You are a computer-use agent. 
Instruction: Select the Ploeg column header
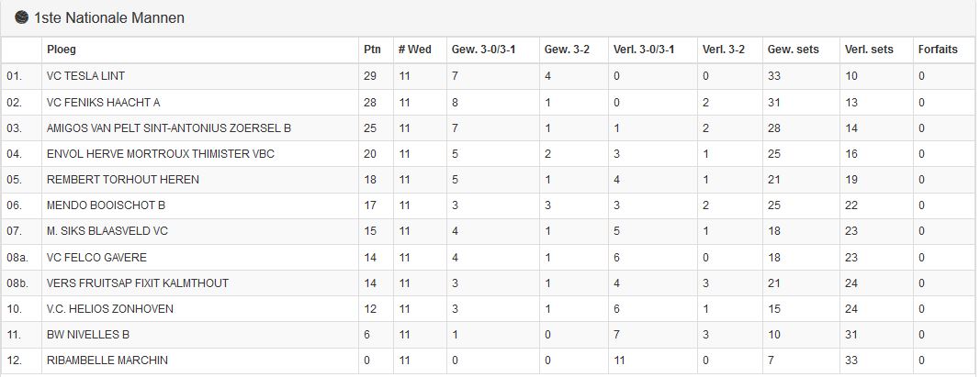click(62, 50)
